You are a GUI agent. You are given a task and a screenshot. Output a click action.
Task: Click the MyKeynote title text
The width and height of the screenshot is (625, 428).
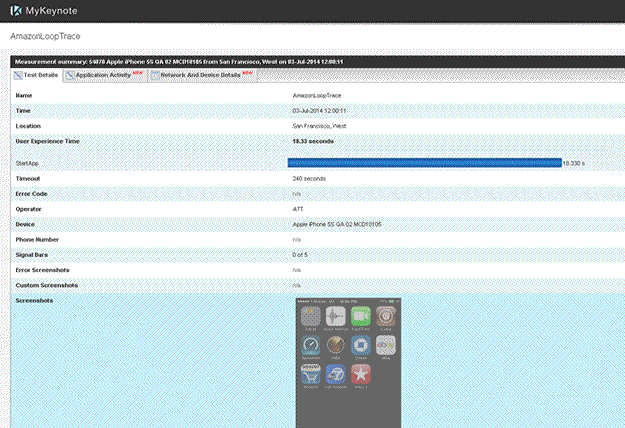[x=51, y=11]
